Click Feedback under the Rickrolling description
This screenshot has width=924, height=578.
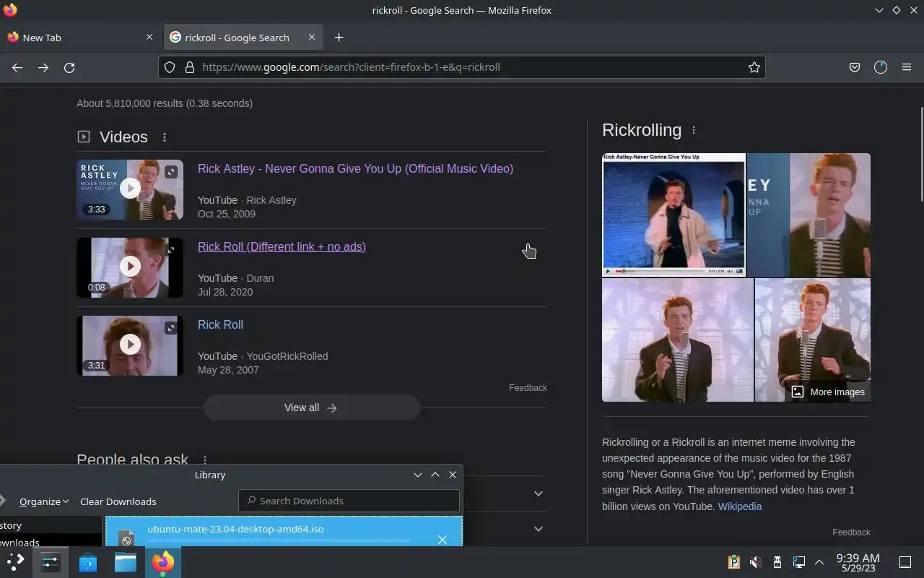851,532
